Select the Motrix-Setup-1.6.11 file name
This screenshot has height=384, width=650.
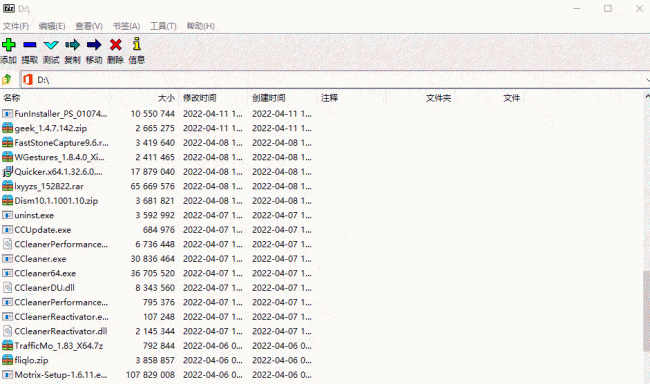(61, 375)
